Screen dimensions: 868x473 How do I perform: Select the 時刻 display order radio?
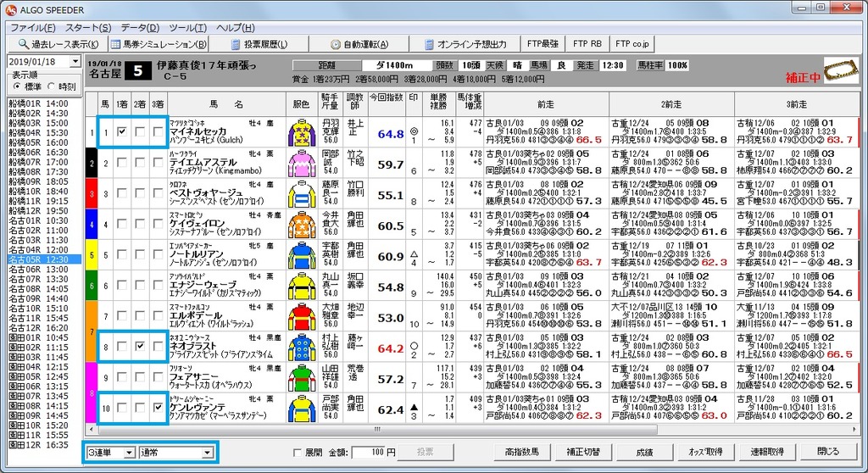click(x=52, y=86)
